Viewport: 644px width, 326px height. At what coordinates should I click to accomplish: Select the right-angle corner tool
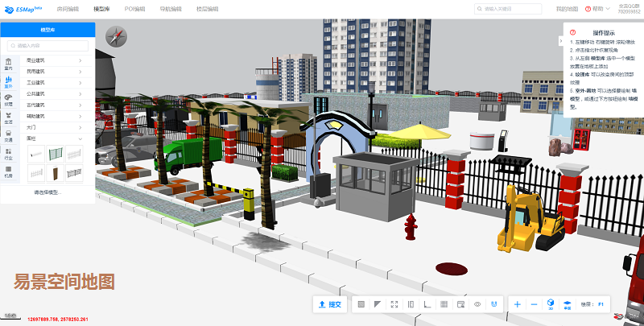(x=427, y=304)
